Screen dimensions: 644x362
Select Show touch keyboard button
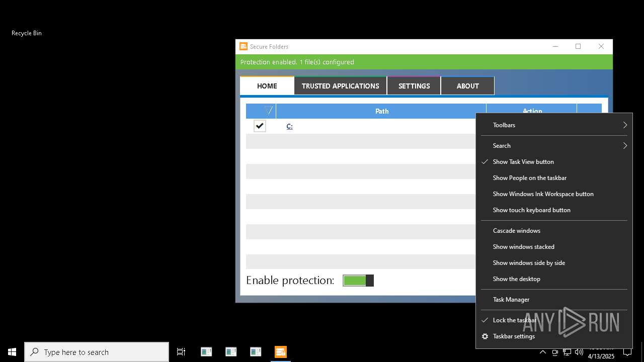point(554,210)
